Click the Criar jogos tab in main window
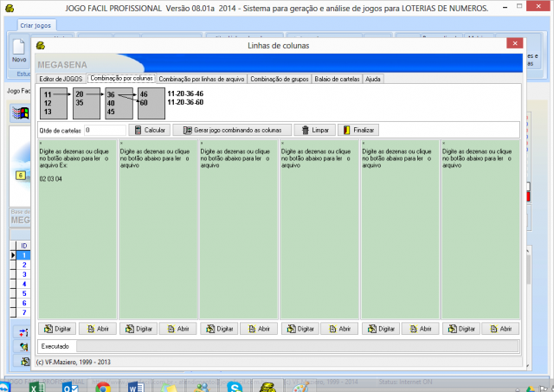This screenshot has width=554, height=392. click(35, 26)
